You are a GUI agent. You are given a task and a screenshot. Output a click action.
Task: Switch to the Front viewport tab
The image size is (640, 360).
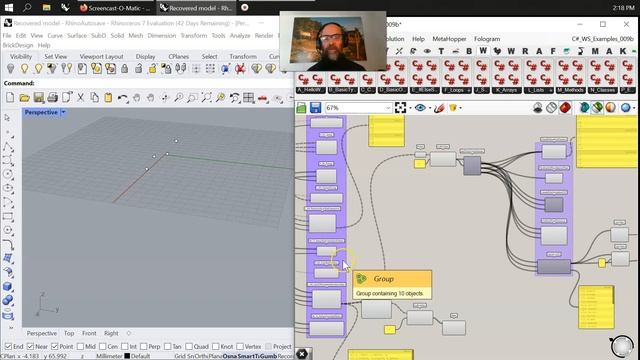coord(89,333)
